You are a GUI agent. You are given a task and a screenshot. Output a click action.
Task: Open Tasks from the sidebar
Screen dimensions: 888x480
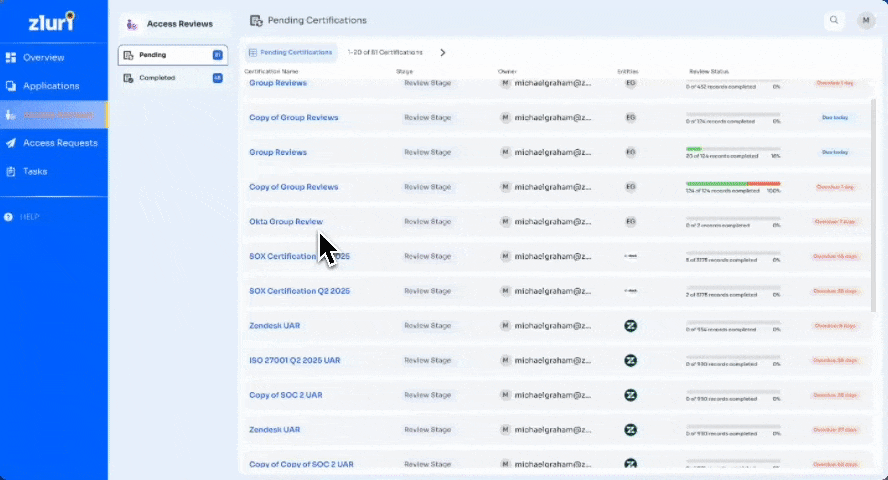pos(35,172)
